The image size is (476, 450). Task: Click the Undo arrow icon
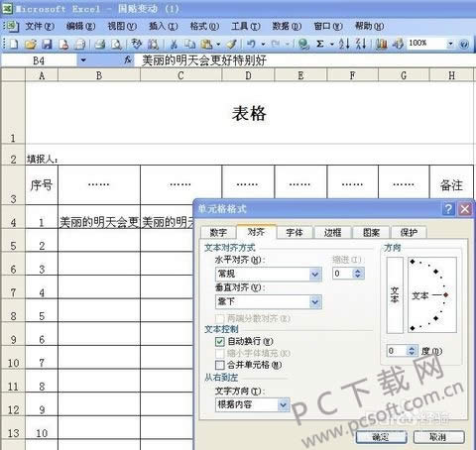252,44
